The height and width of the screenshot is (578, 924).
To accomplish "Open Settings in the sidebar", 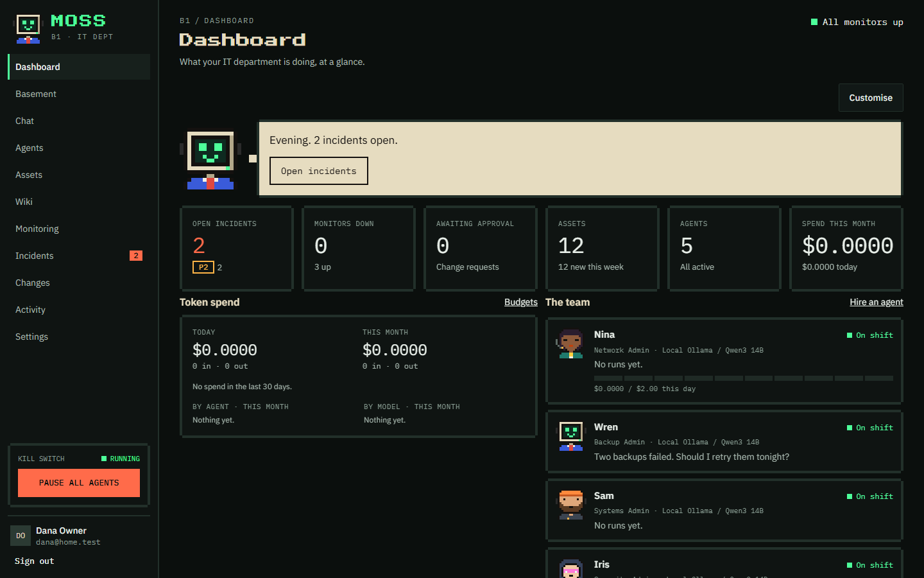I will click(79, 337).
